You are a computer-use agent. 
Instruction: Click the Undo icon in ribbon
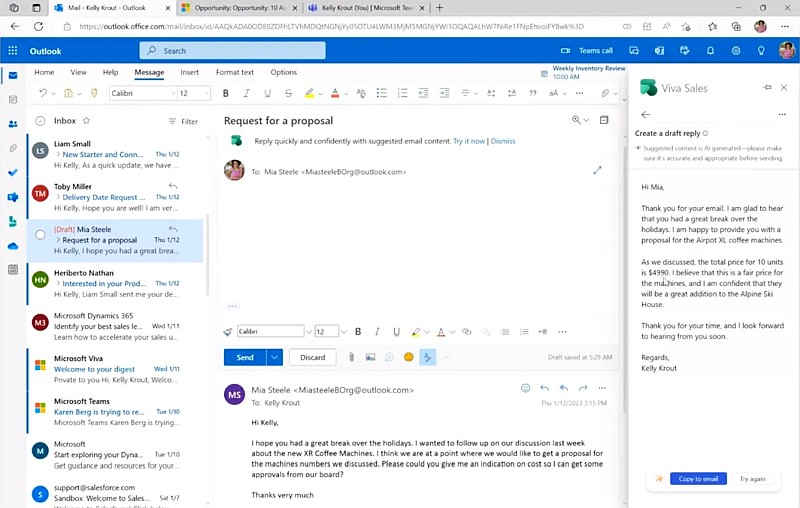tap(43, 93)
